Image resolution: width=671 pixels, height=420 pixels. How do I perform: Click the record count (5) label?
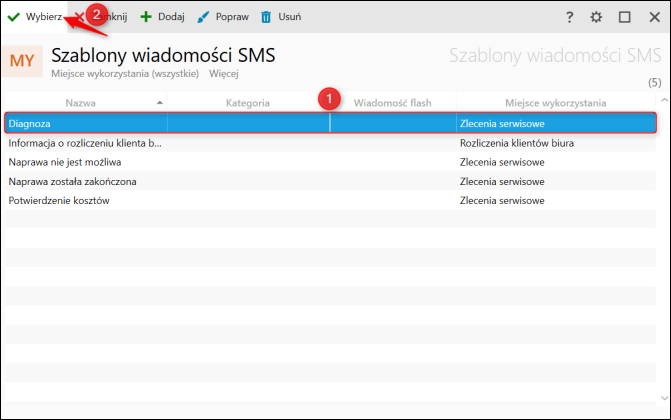tap(654, 83)
